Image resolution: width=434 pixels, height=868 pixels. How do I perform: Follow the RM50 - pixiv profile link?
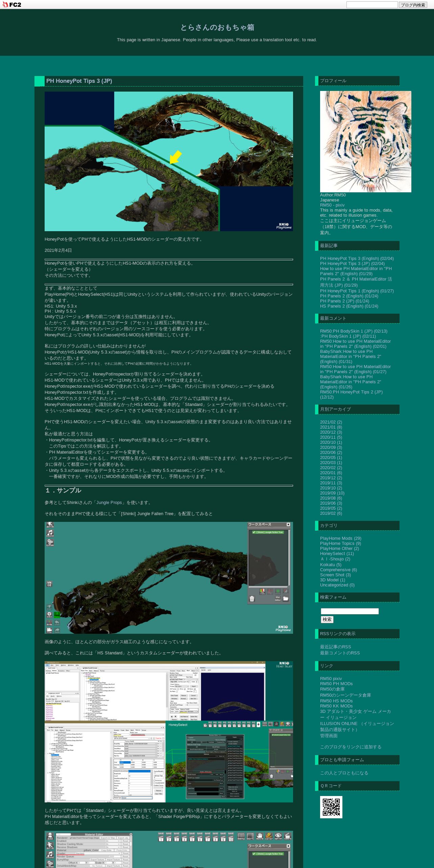tap(332, 205)
